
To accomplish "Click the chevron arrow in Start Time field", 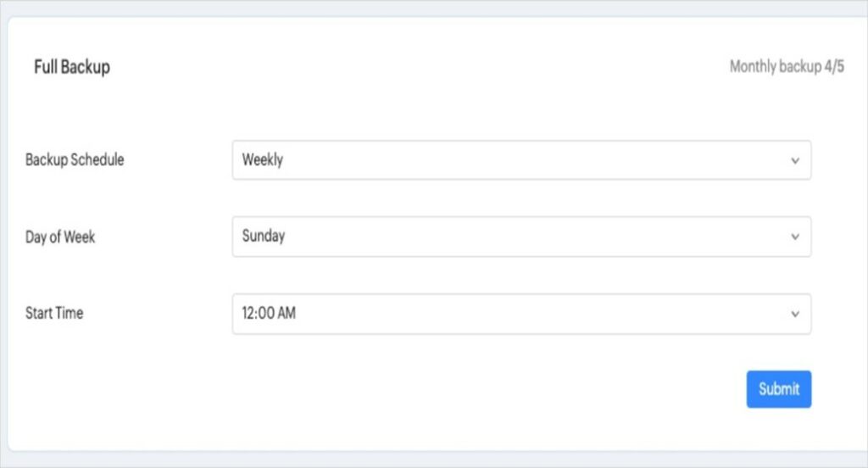I will click(x=795, y=314).
